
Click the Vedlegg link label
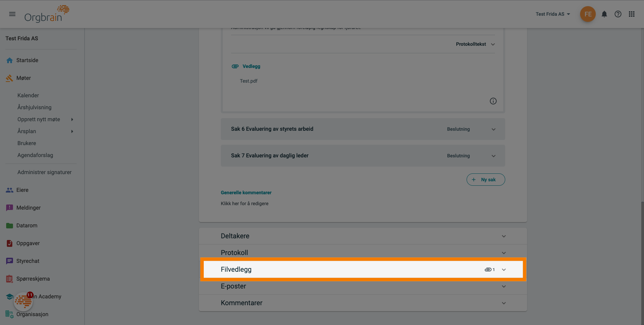(251, 66)
